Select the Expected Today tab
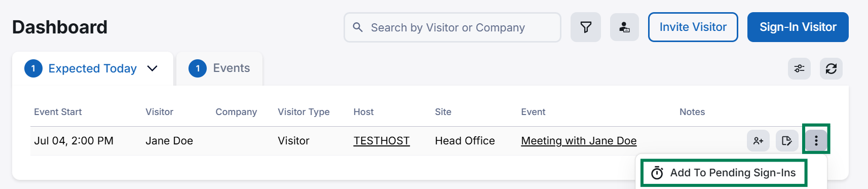Image resolution: width=868 pixels, height=189 pixels. (93, 68)
